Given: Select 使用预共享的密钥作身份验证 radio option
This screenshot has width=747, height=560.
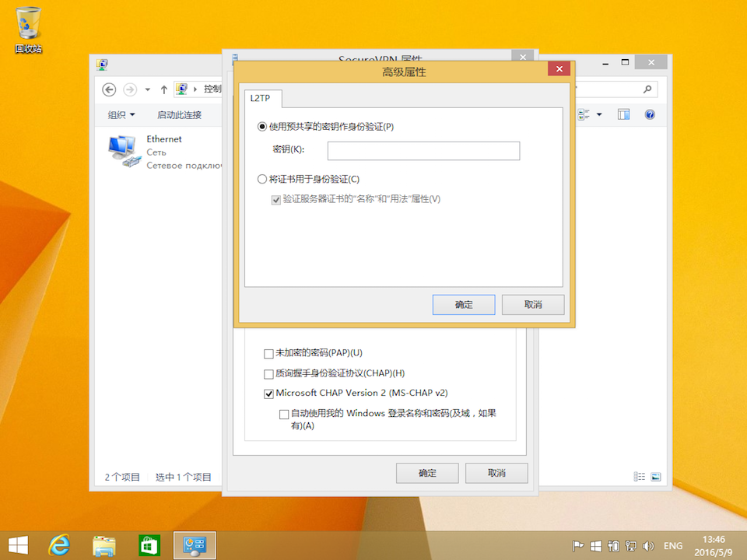Looking at the screenshot, I should (x=326, y=127).
